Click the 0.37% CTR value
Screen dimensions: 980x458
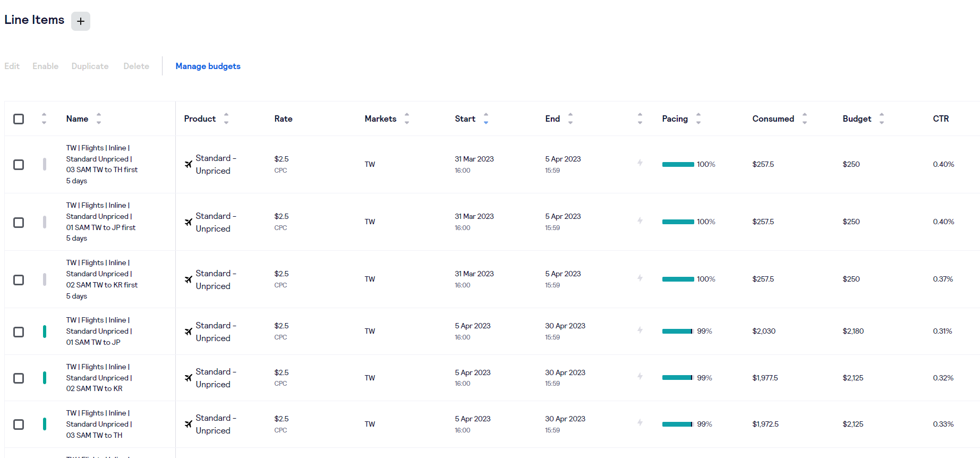(x=943, y=279)
